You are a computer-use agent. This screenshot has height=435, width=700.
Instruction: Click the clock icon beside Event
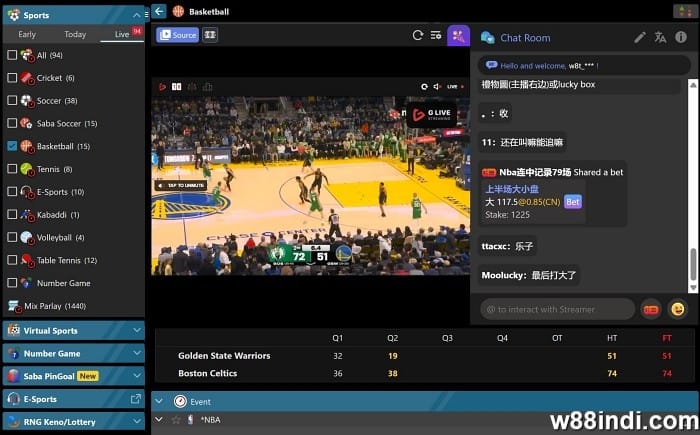[180, 402]
